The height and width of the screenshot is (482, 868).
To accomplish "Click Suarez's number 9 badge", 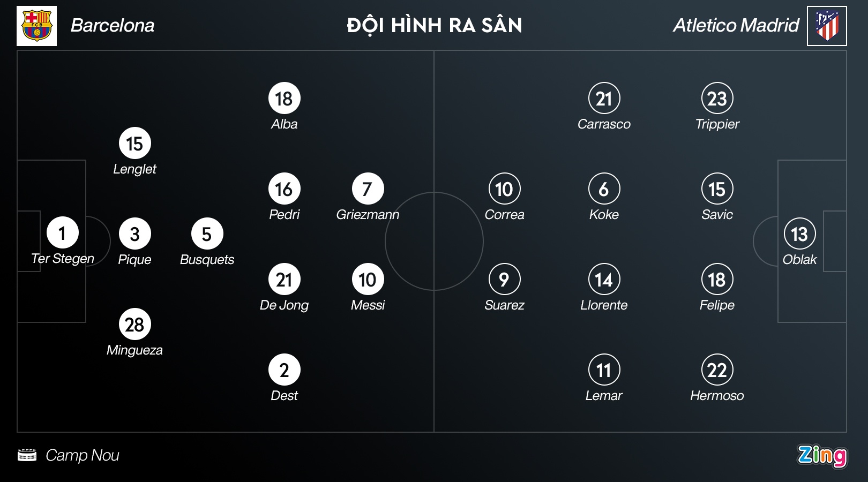I will [x=504, y=279].
